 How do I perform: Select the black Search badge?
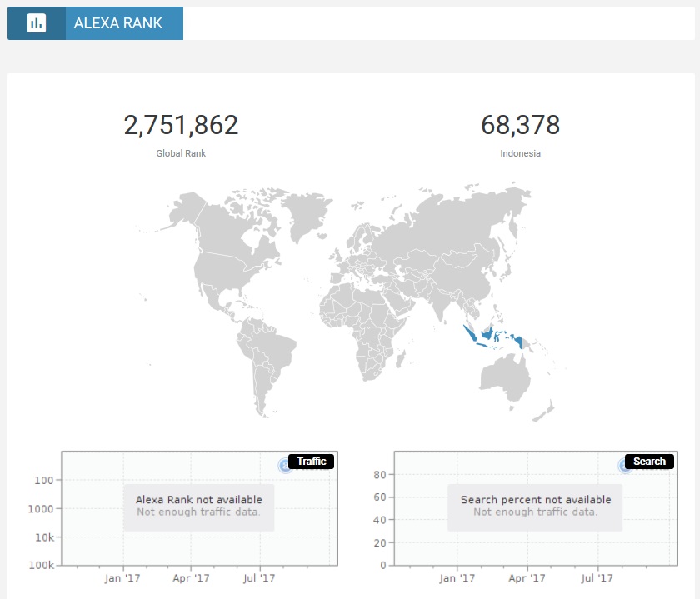coord(649,461)
